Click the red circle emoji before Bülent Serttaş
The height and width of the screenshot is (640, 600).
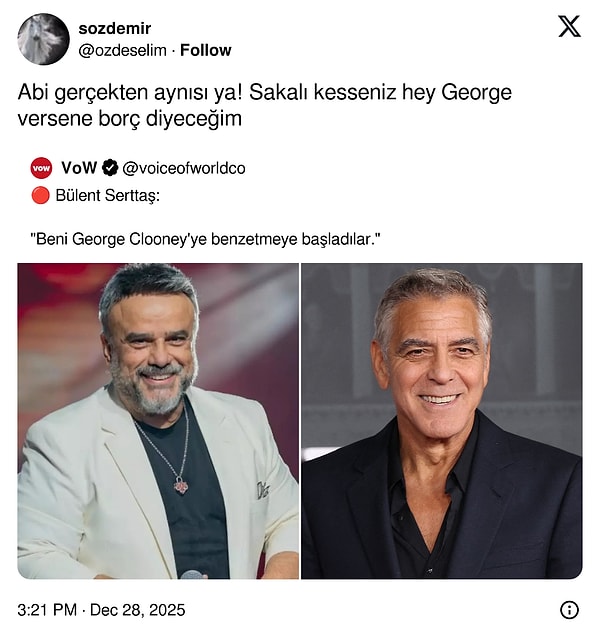[x=41, y=196]
